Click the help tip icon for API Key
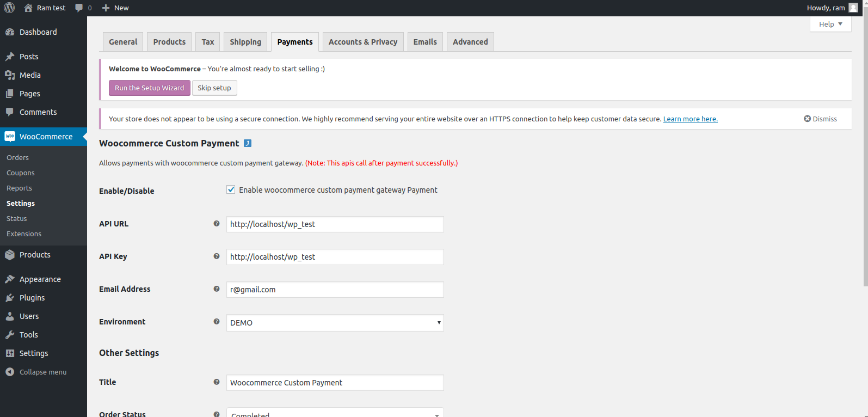Image resolution: width=868 pixels, height=417 pixels. point(217,256)
